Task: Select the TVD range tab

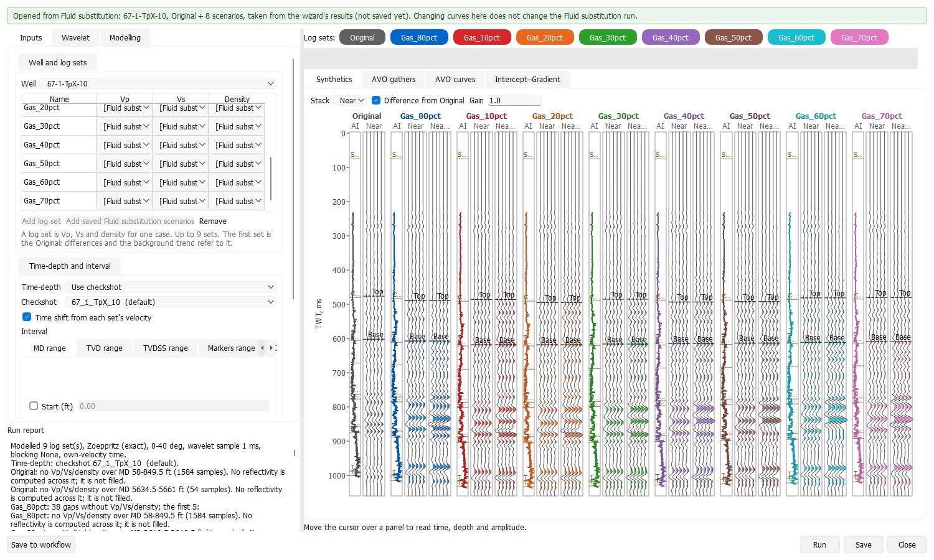Action: [104, 348]
